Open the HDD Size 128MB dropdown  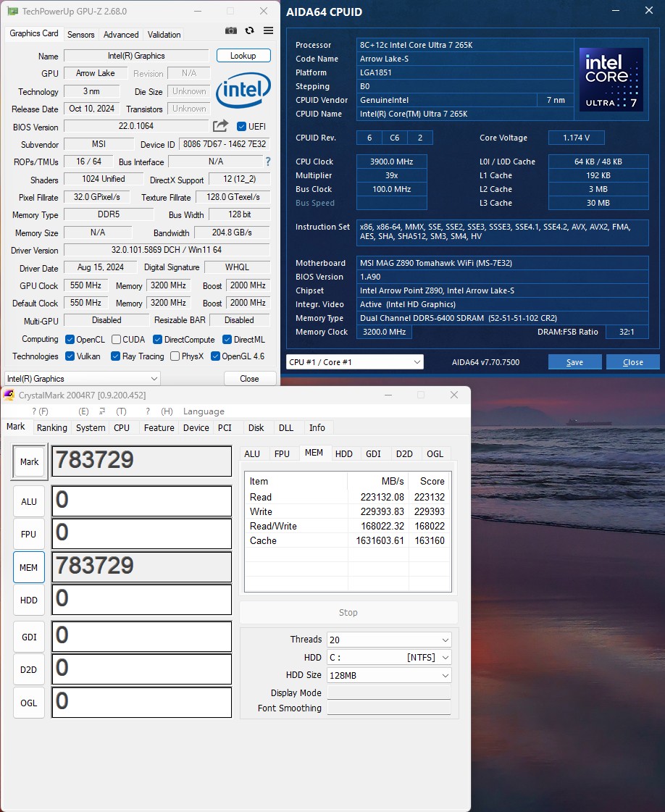tap(389, 675)
